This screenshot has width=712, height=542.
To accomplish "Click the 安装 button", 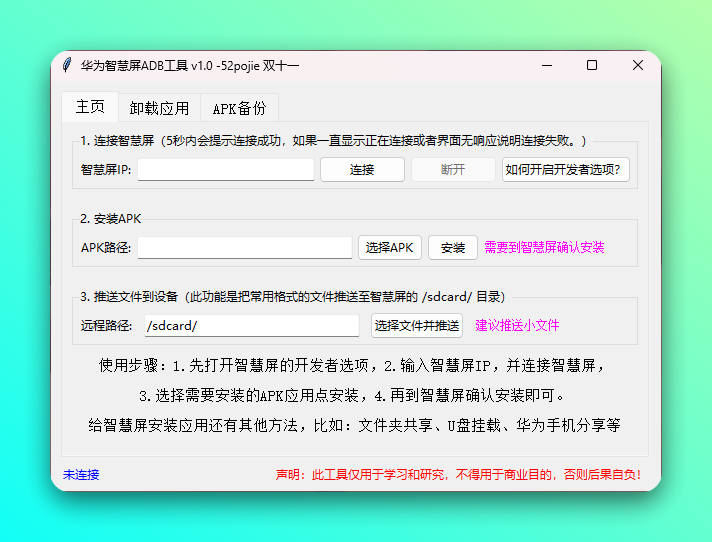I will [453, 247].
